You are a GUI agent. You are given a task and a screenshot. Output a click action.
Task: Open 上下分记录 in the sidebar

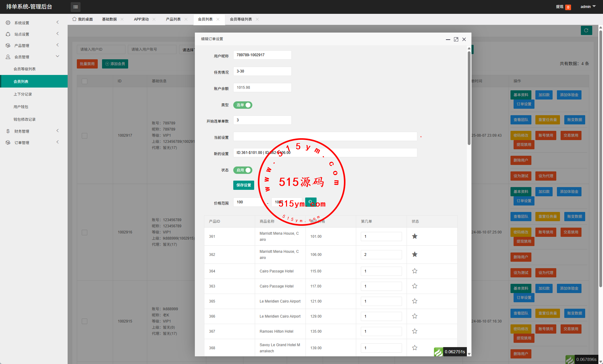point(23,94)
